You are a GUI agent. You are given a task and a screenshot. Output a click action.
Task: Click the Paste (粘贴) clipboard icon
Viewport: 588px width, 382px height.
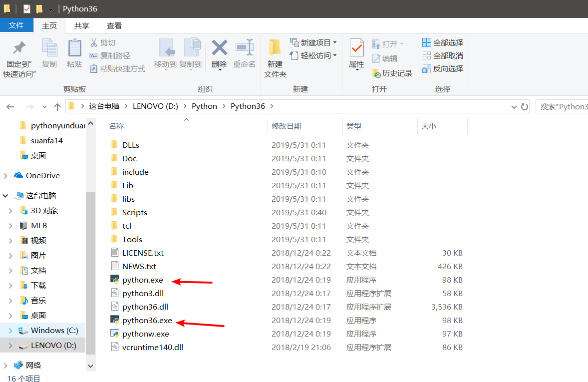(74, 49)
